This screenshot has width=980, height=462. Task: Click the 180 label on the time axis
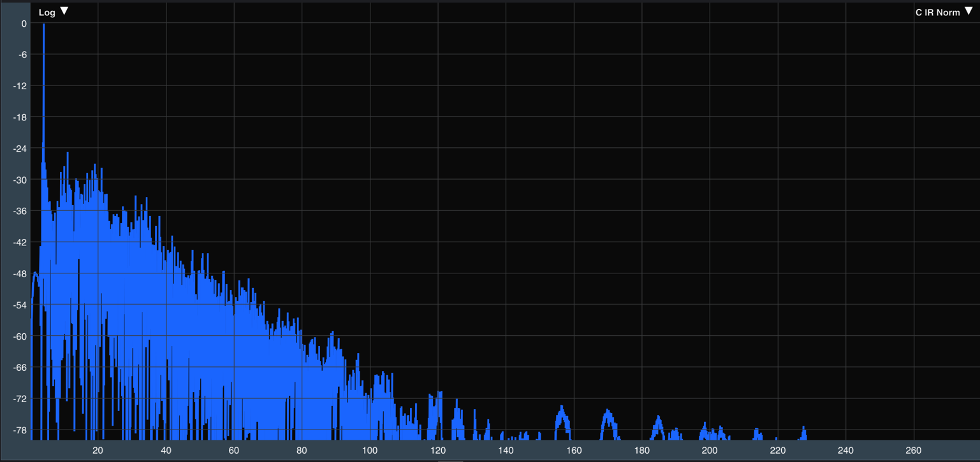coord(641,451)
